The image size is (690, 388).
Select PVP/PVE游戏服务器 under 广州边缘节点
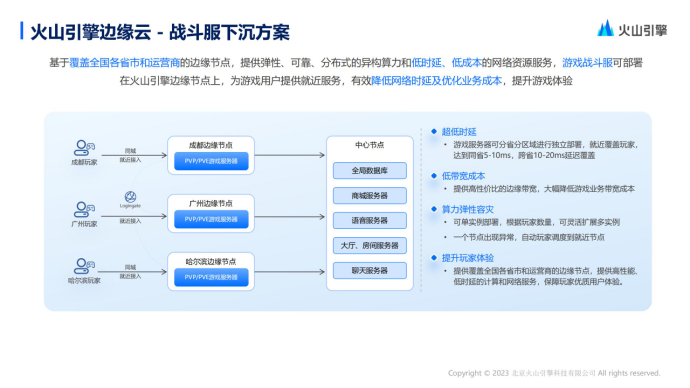point(211,219)
